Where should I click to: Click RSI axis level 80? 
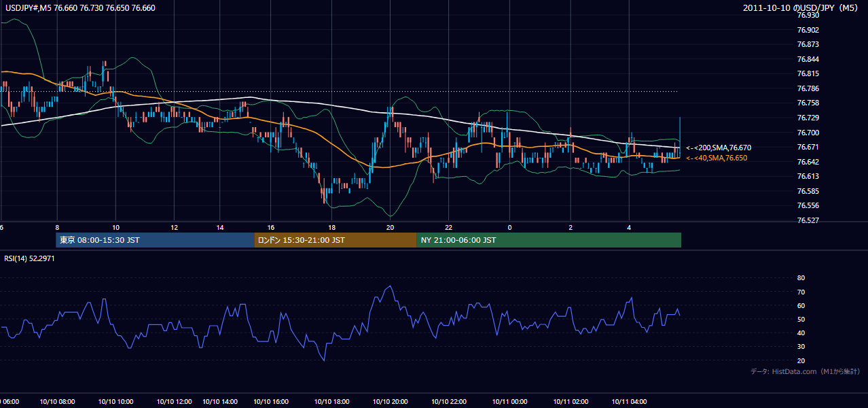coord(801,278)
